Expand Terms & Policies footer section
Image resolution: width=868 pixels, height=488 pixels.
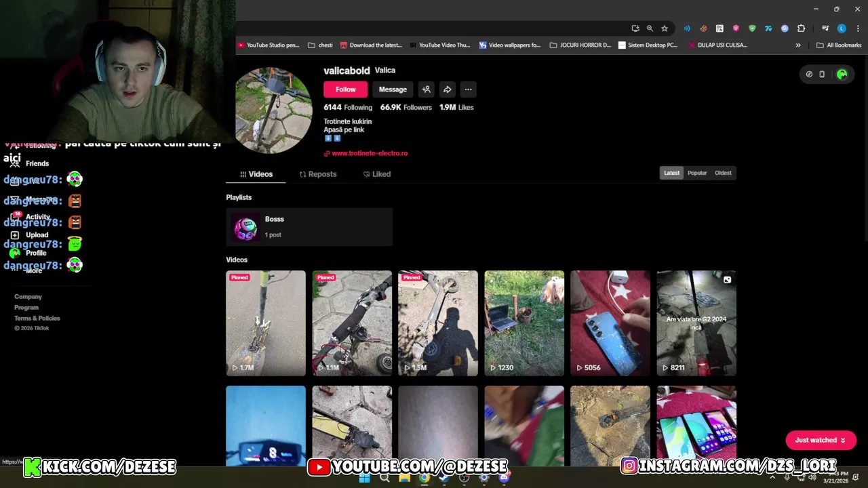(37, 319)
